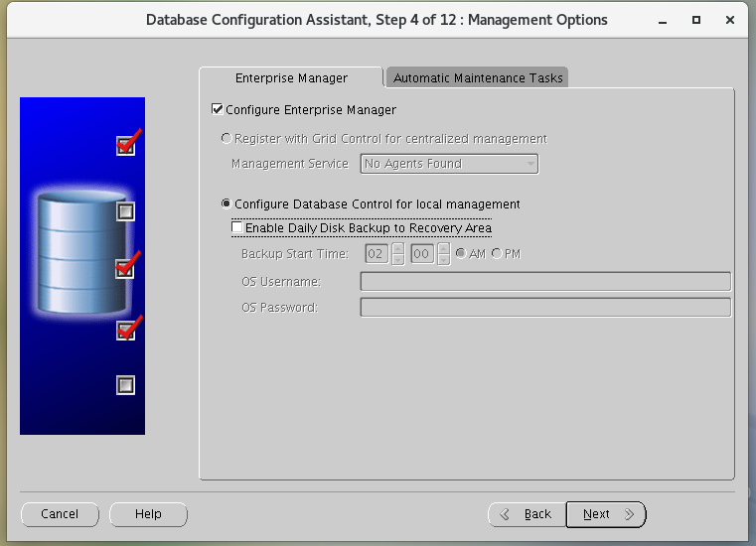Click the OS Password field
The image size is (756, 546).
click(545, 308)
